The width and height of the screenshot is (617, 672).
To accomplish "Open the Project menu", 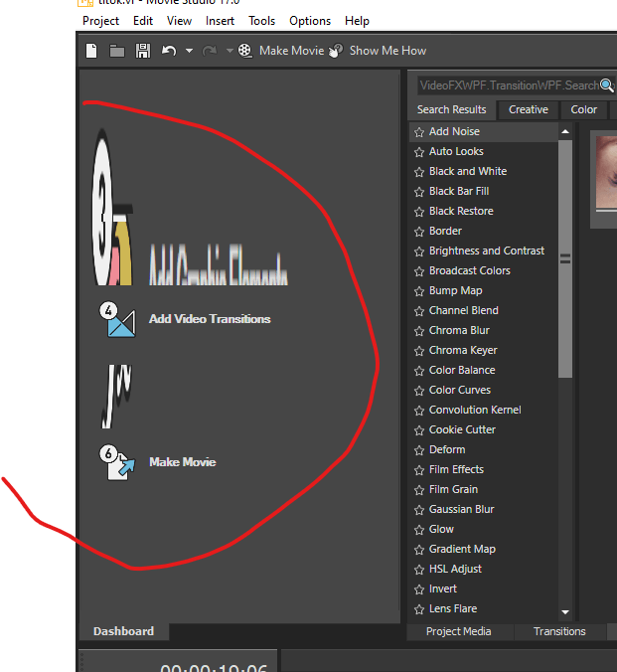I will [100, 21].
